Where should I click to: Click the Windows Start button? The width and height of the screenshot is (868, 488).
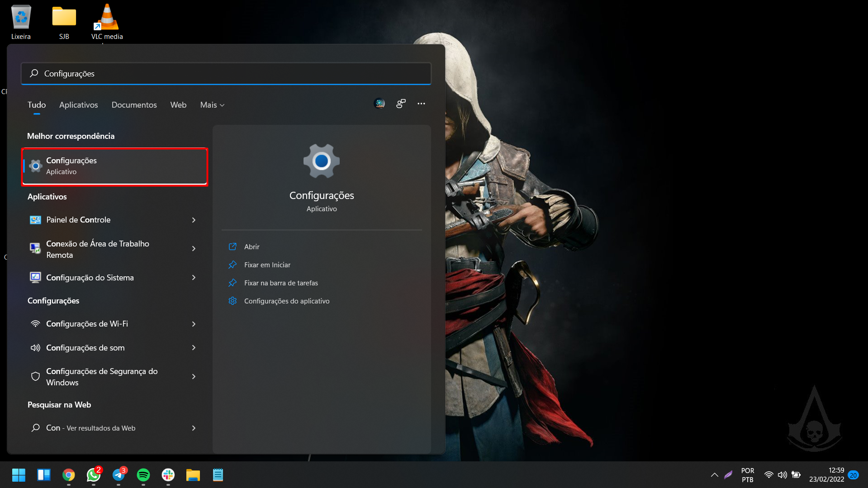point(19,475)
